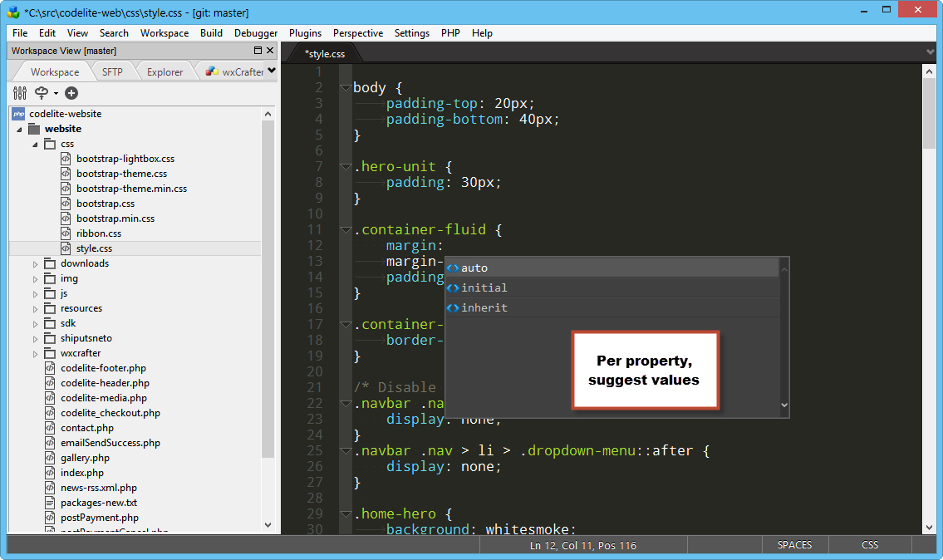
Task: Click editor vertical scrollbar down arrow
Action: point(930,528)
